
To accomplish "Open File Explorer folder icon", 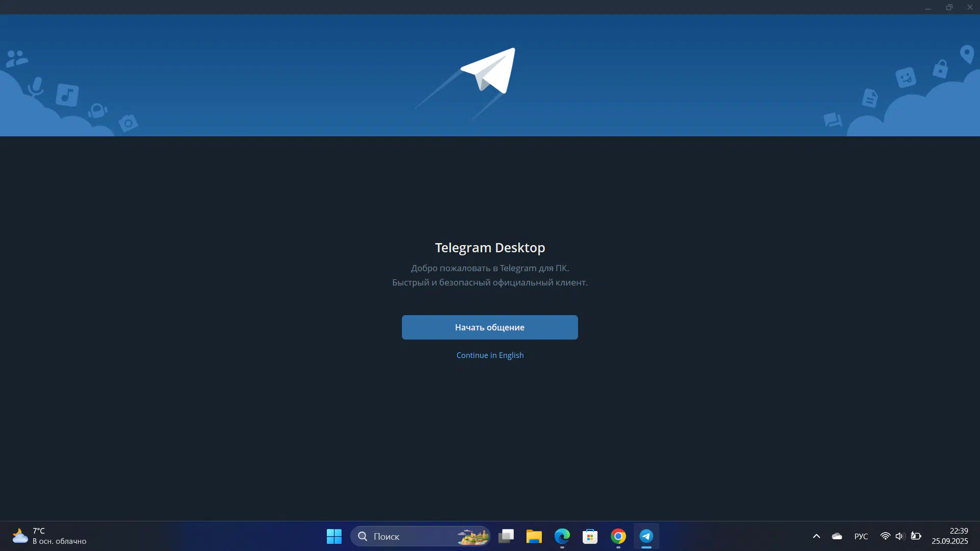I will coord(534,536).
